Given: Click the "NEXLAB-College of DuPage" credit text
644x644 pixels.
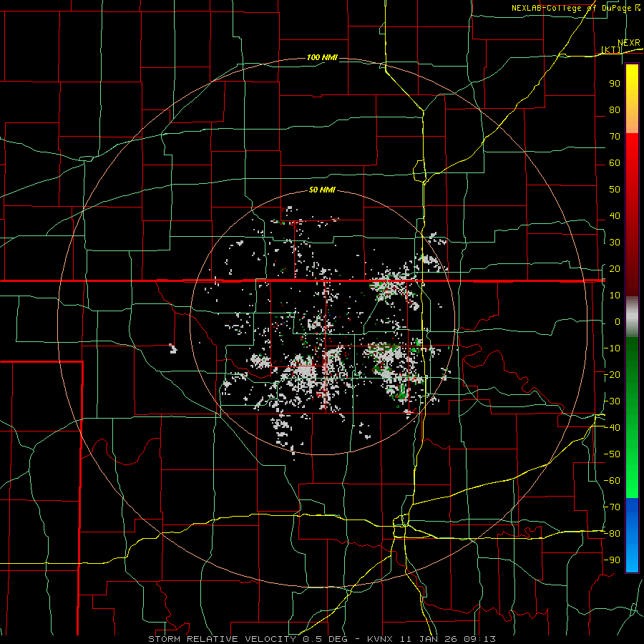Looking at the screenshot, I should [571, 8].
